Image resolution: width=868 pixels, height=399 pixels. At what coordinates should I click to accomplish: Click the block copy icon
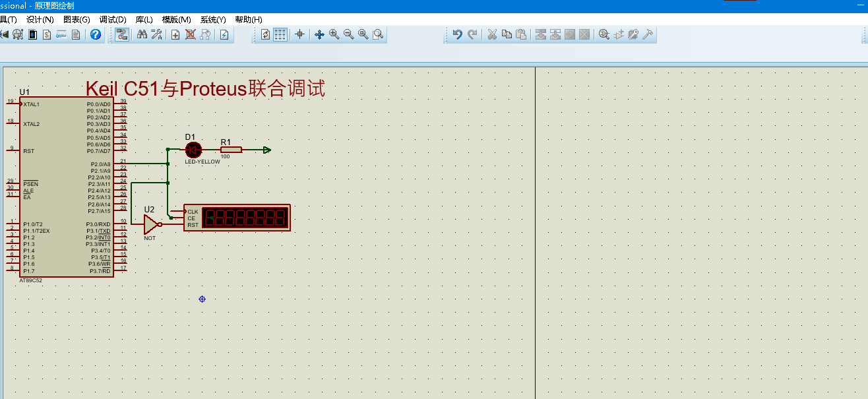pyautogui.click(x=541, y=34)
